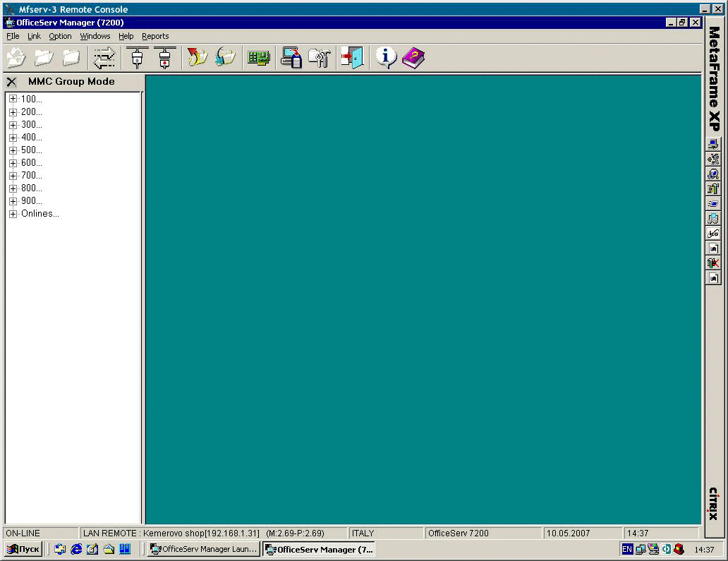This screenshot has height=561, width=728.
Task: Click the folder icon with red curved arrow
Action: tap(198, 58)
